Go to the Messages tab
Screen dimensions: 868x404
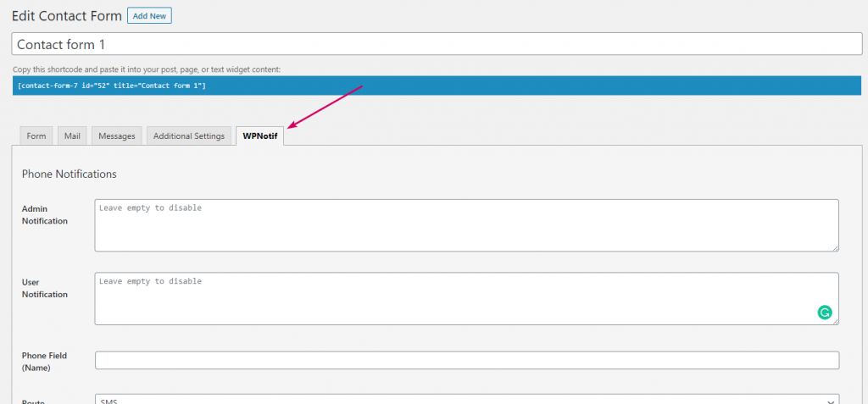[x=117, y=136]
